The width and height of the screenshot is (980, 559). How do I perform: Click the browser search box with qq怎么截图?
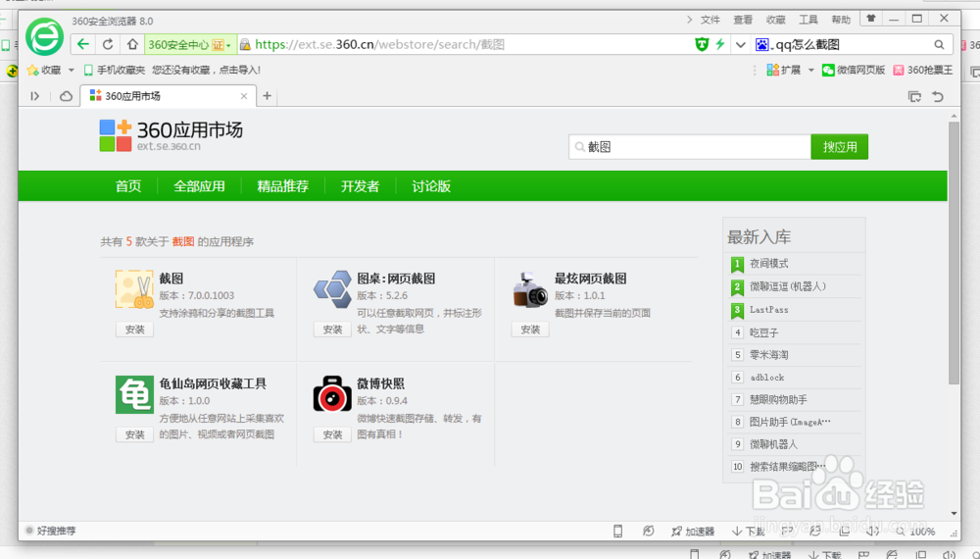tap(854, 44)
